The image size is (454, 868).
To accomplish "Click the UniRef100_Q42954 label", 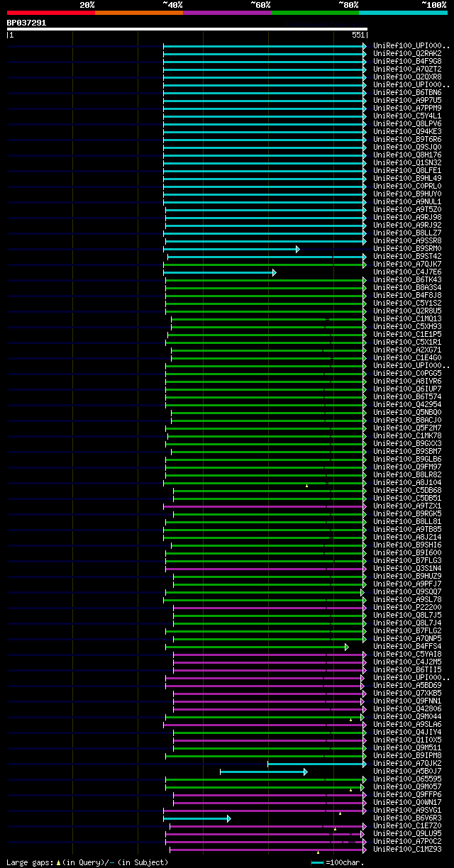I will click(x=407, y=404).
